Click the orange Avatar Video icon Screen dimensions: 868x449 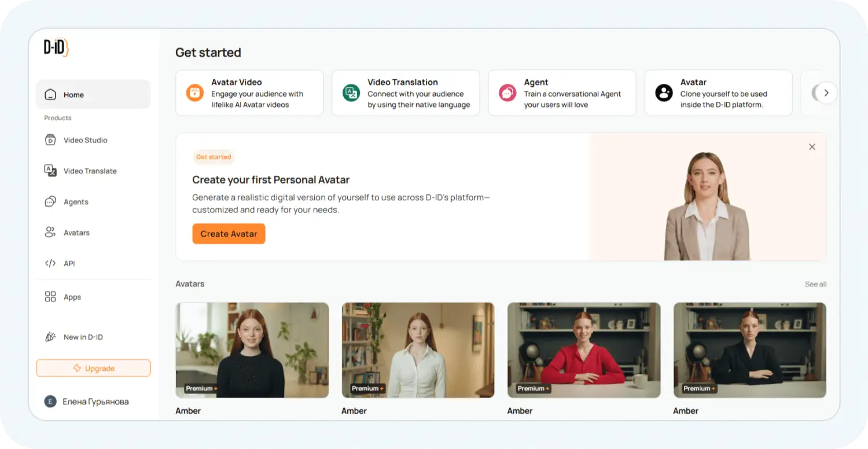pos(194,93)
